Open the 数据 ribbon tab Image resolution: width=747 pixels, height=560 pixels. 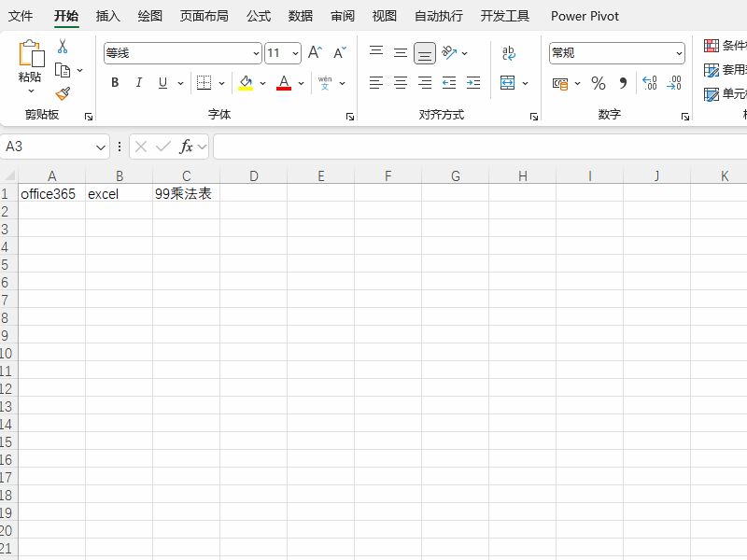pyautogui.click(x=301, y=16)
